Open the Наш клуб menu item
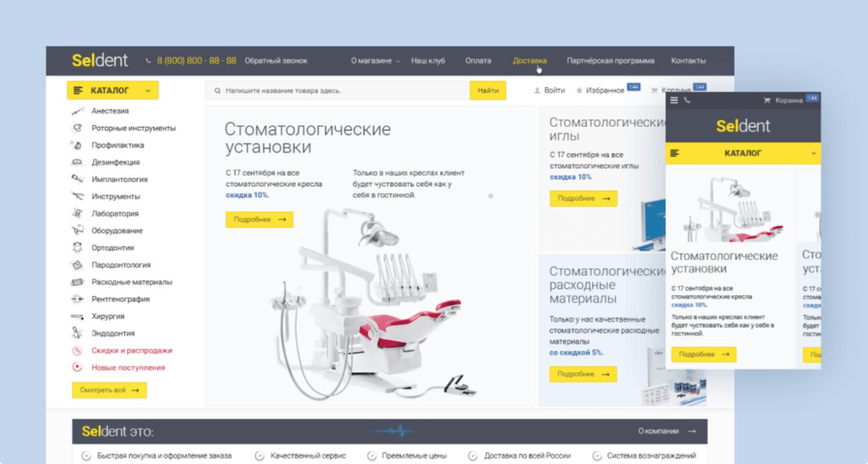This screenshot has height=464, width=868. point(428,61)
